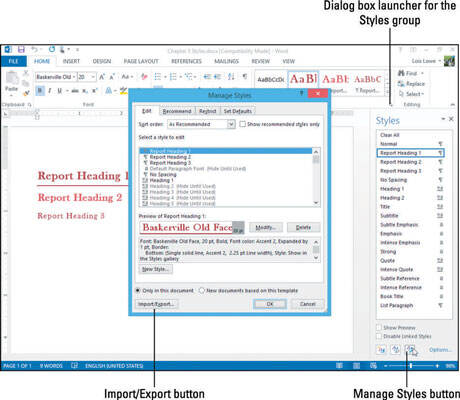Apply Italic formatting in the ribbon

[50, 90]
